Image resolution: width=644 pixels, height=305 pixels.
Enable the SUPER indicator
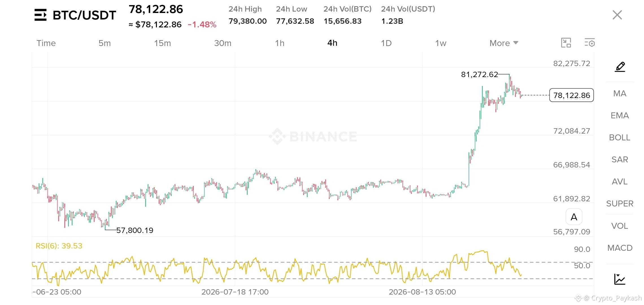[x=620, y=204]
